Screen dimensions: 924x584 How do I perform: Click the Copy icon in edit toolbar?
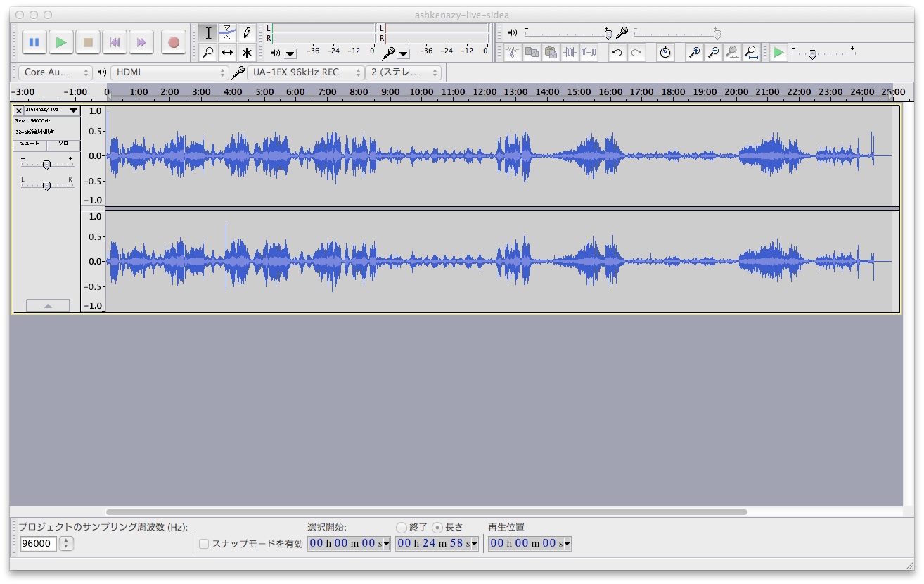click(532, 52)
